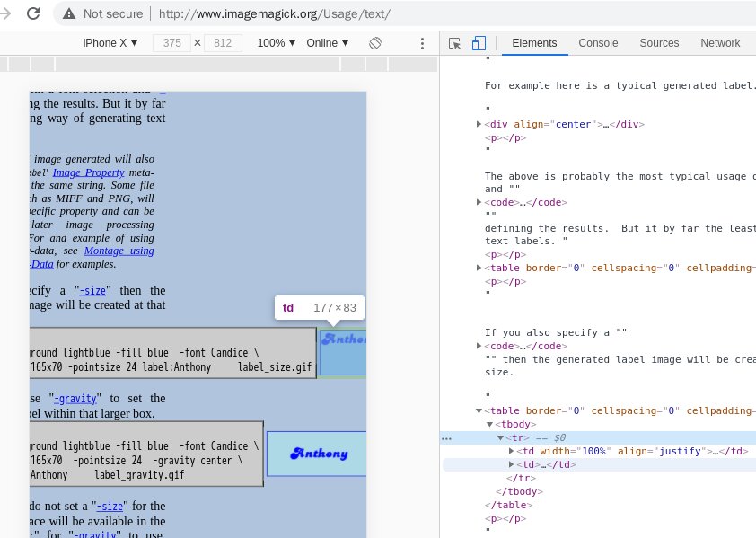The height and width of the screenshot is (538, 756).
Task: Open the Sources tab
Action: (x=659, y=43)
